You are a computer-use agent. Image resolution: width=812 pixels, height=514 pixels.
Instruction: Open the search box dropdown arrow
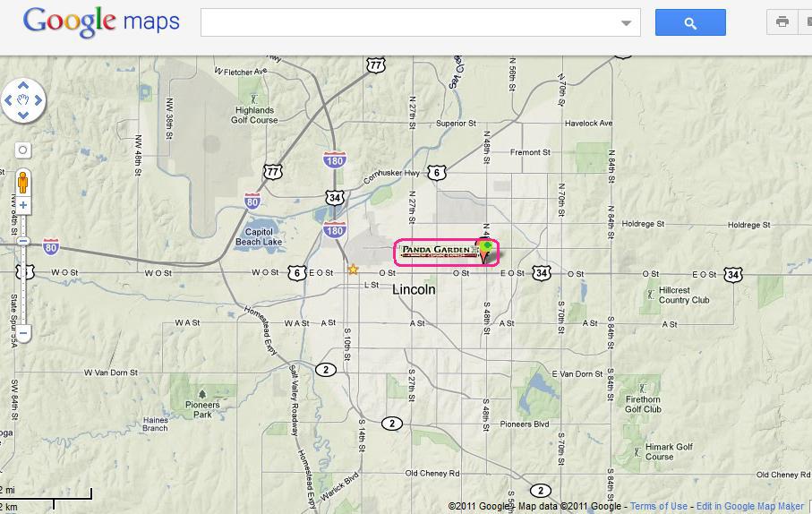[626, 22]
